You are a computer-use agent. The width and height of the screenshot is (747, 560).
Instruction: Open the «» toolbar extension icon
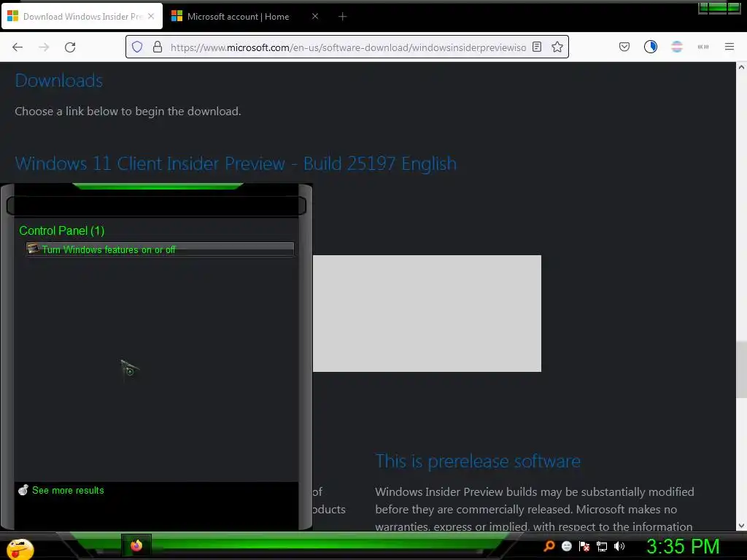pyautogui.click(x=703, y=47)
